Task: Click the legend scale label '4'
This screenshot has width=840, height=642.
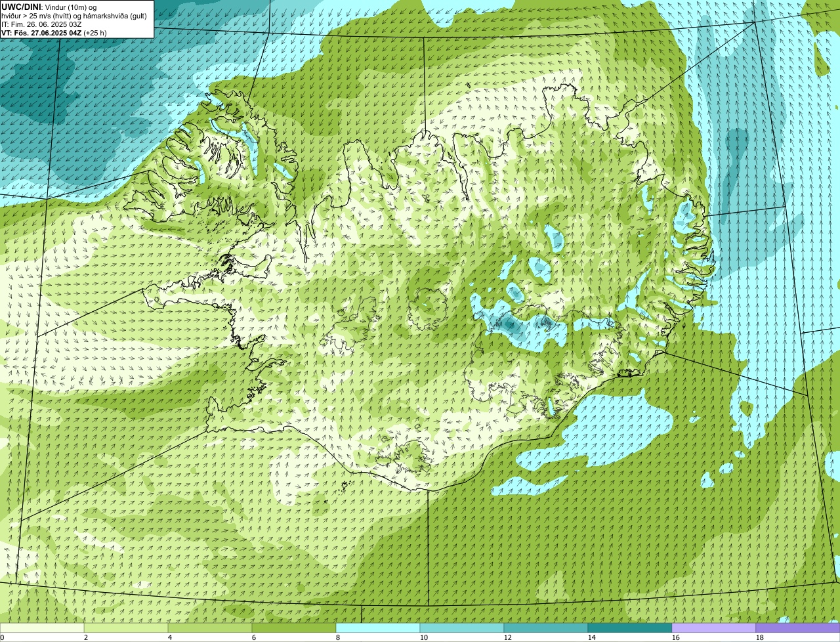Action: point(170,637)
